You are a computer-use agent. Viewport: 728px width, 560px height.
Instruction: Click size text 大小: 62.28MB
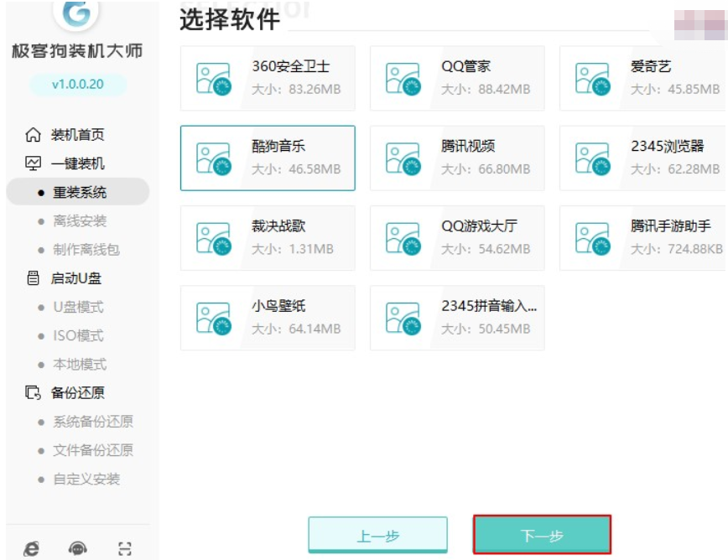coord(675,169)
